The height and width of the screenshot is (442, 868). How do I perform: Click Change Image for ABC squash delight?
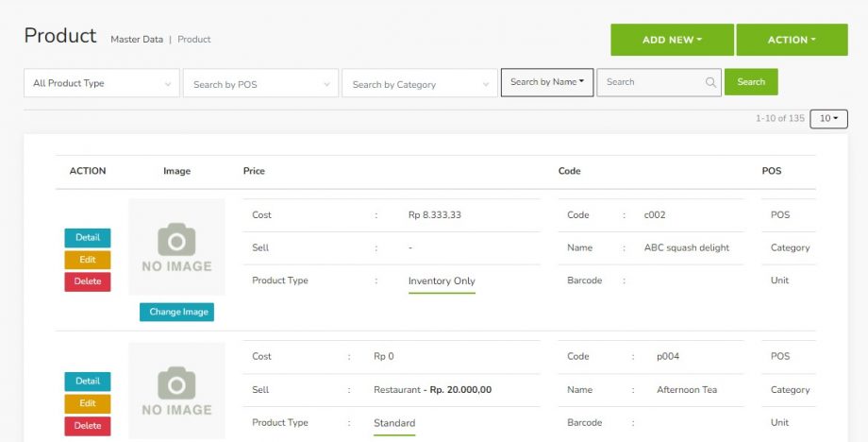[x=176, y=312]
